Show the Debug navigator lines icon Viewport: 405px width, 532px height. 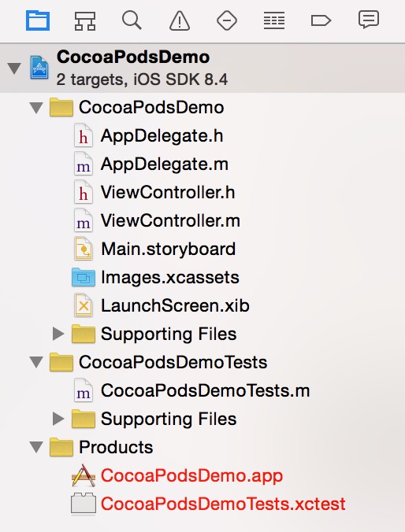click(274, 20)
